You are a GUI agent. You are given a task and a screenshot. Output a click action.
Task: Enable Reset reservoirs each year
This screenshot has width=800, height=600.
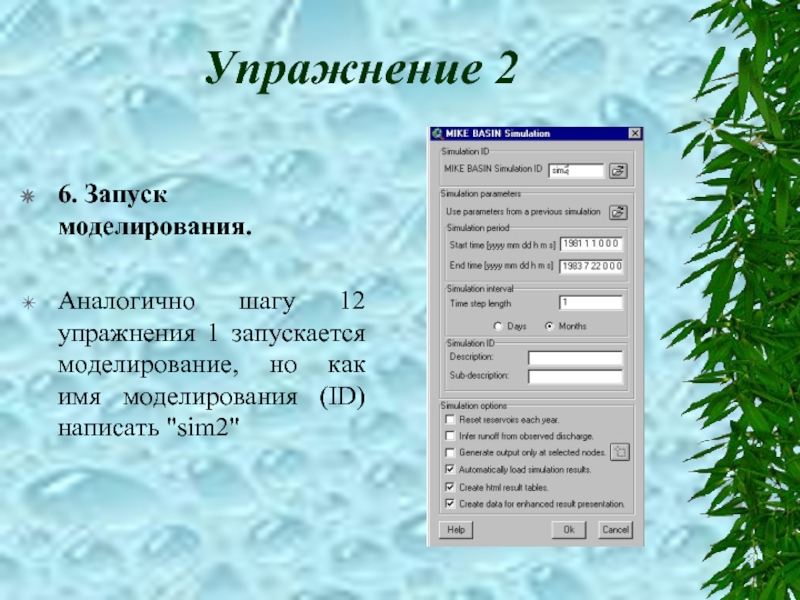pyautogui.click(x=449, y=419)
